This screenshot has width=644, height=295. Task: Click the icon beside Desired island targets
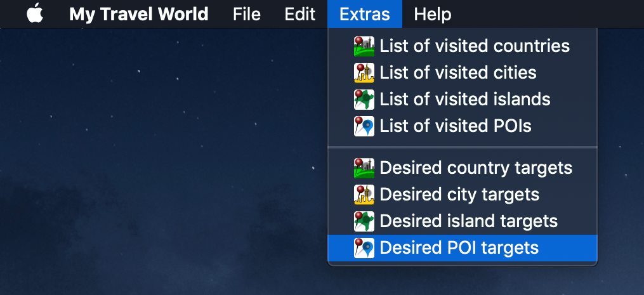tap(364, 221)
